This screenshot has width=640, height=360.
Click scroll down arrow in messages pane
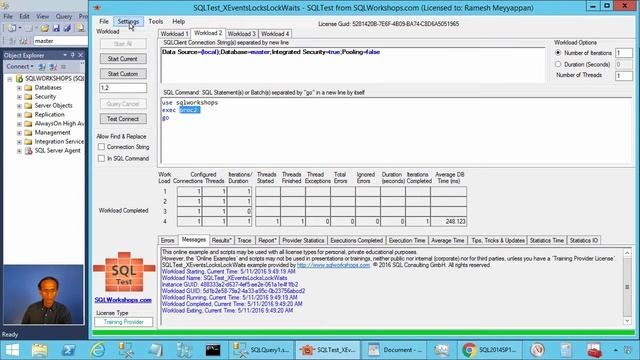(x=627, y=321)
